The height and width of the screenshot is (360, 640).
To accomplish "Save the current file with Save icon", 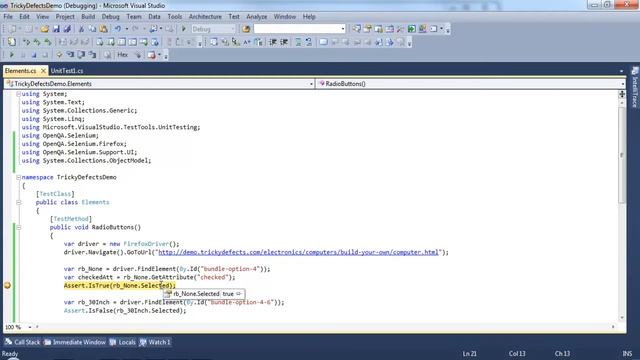I will (x=56, y=29).
